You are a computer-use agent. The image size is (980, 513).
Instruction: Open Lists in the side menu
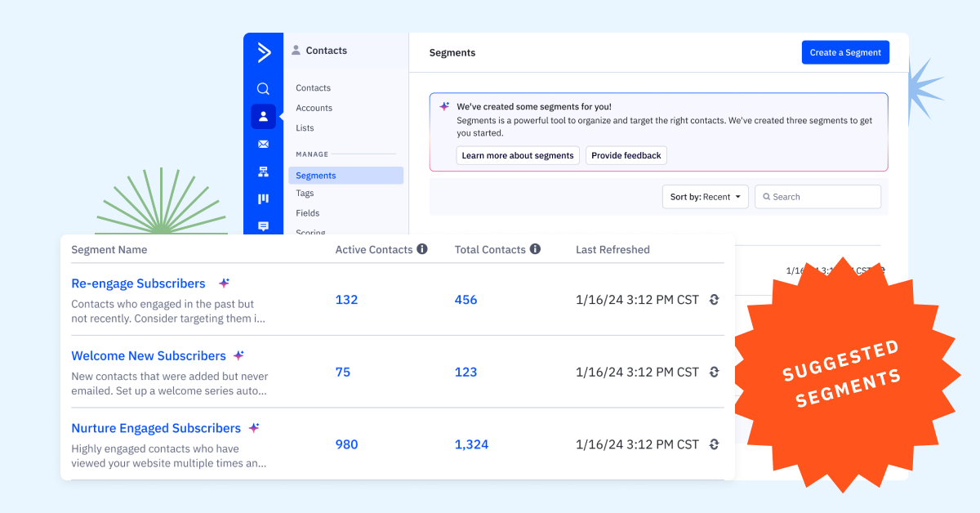pos(305,128)
